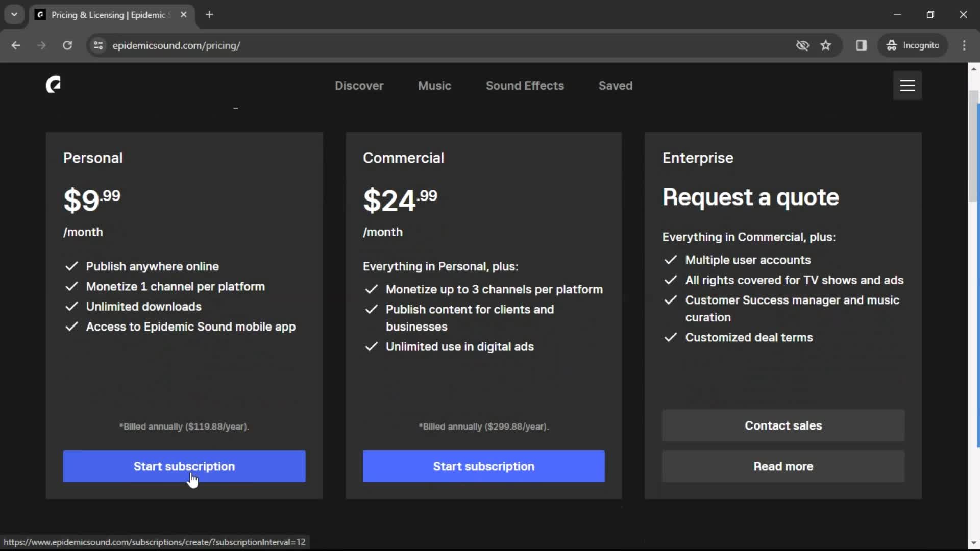The width and height of the screenshot is (980, 551).
Task: Click Read more under Enterprise
Action: pos(783,466)
